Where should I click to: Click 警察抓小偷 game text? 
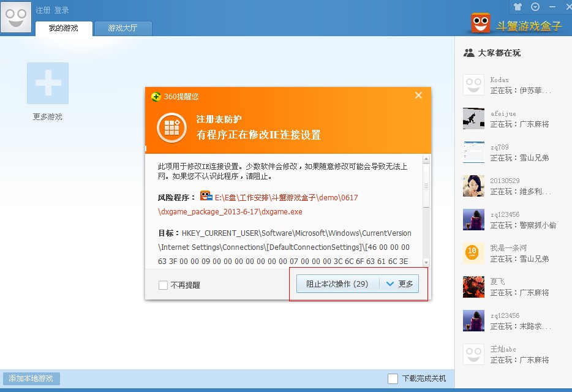coord(538,225)
